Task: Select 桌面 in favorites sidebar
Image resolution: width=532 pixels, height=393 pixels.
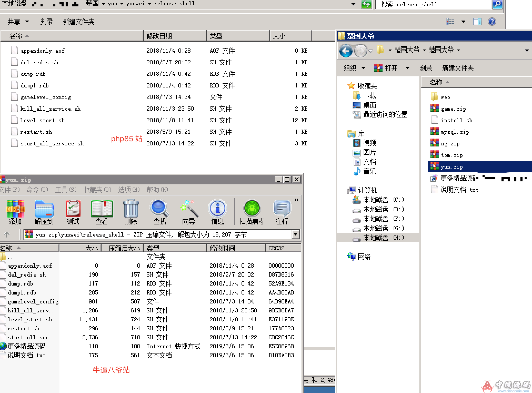Action: [x=364, y=105]
